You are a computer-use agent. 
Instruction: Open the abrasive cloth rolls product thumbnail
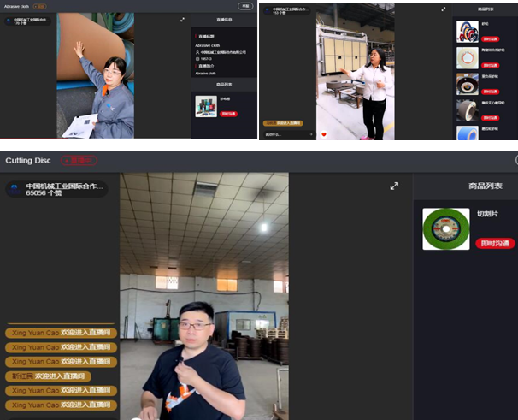205,106
